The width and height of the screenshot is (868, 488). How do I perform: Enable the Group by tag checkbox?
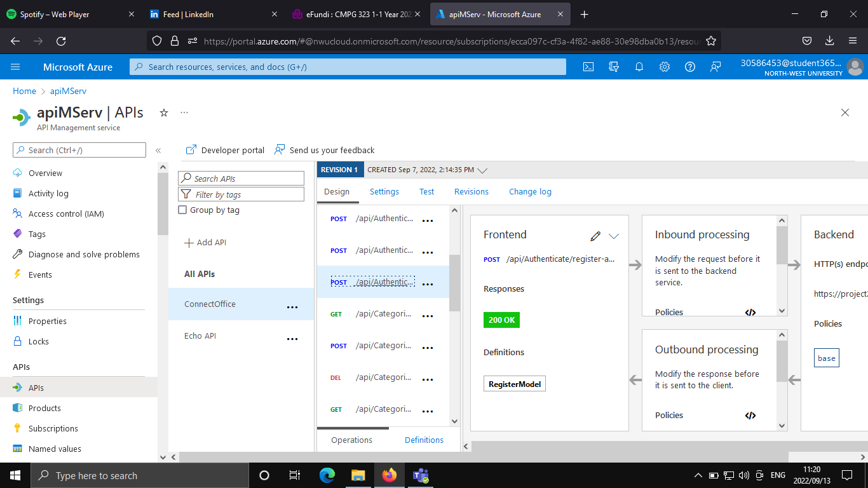click(x=182, y=210)
